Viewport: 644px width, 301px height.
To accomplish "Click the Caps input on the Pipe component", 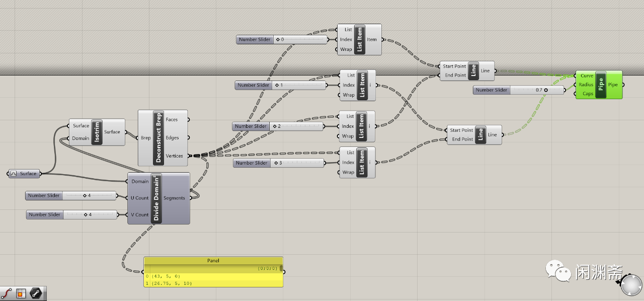I will [588, 94].
